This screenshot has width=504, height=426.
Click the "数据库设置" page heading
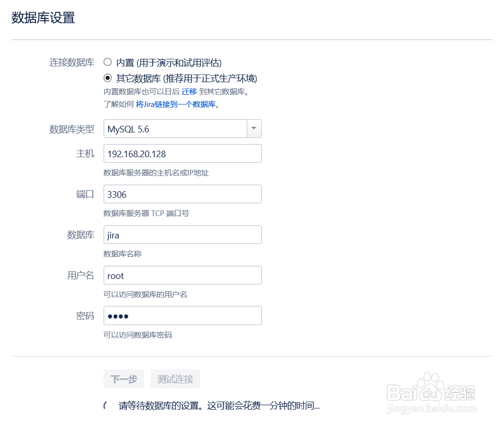click(x=43, y=18)
